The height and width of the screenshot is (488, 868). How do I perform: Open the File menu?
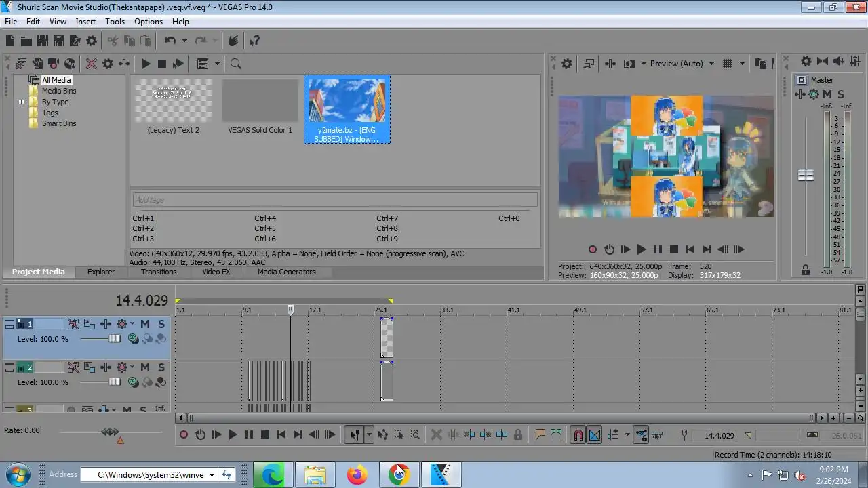tap(11, 21)
